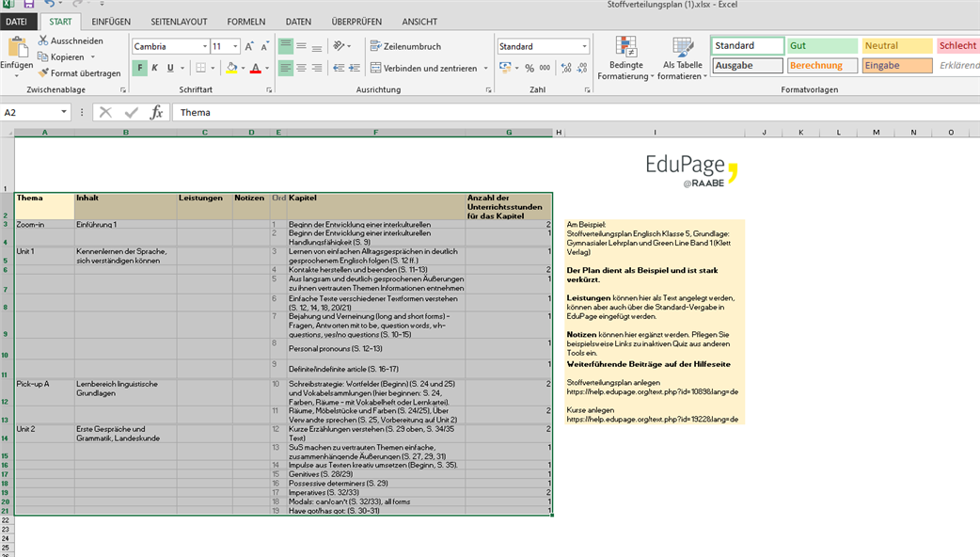The image size is (980, 557).
Task: Click add decimal places icon
Action: click(566, 68)
